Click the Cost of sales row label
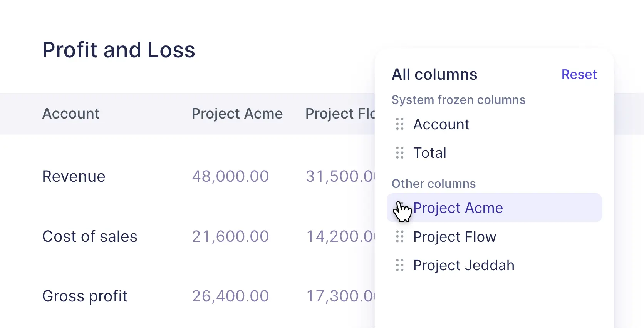This screenshot has height=328, width=644. coord(90,236)
